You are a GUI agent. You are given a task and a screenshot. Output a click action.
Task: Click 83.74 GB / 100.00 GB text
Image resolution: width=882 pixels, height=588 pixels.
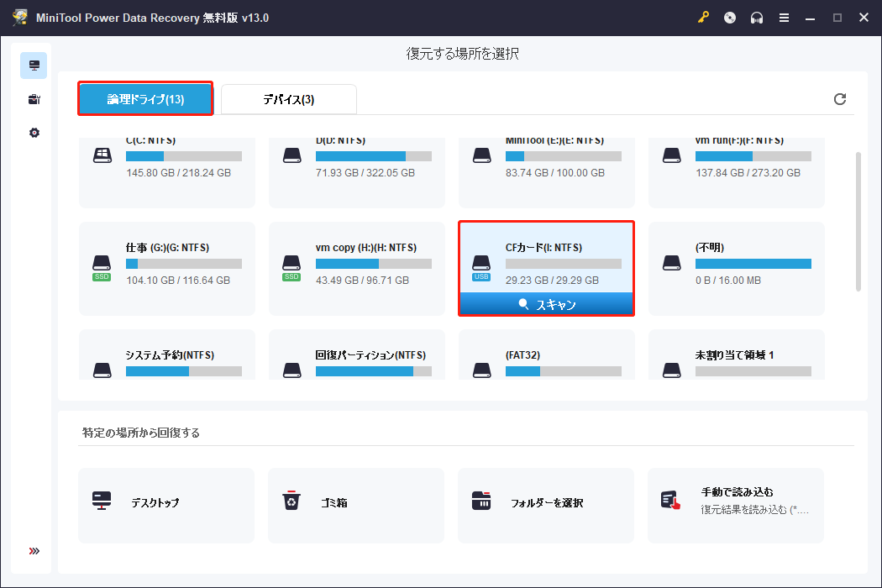point(555,173)
